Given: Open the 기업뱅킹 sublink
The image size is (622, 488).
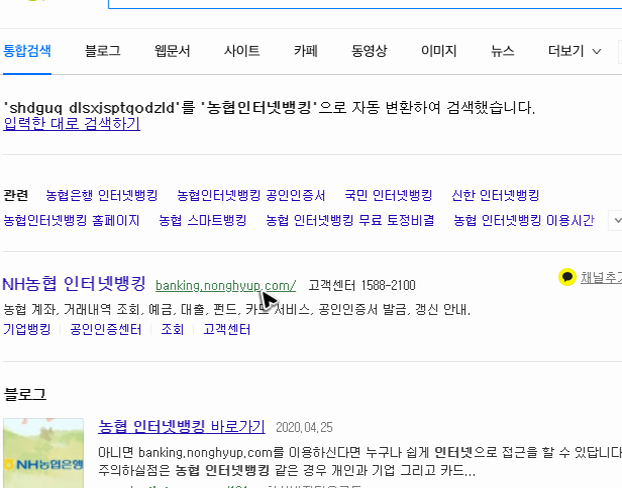Looking at the screenshot, I should click(27, 329).
